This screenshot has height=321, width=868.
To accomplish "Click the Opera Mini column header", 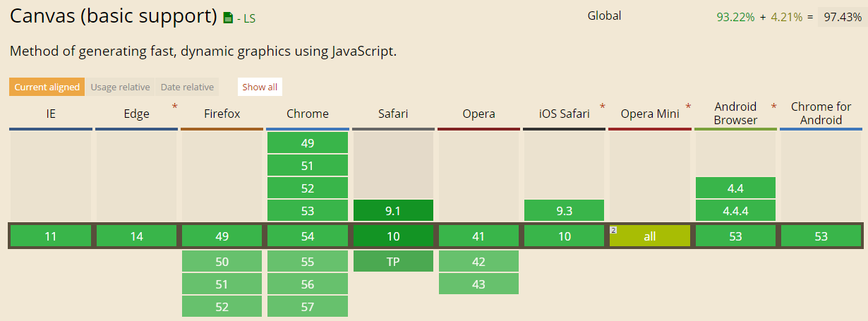I will click(x=650, y=114).
